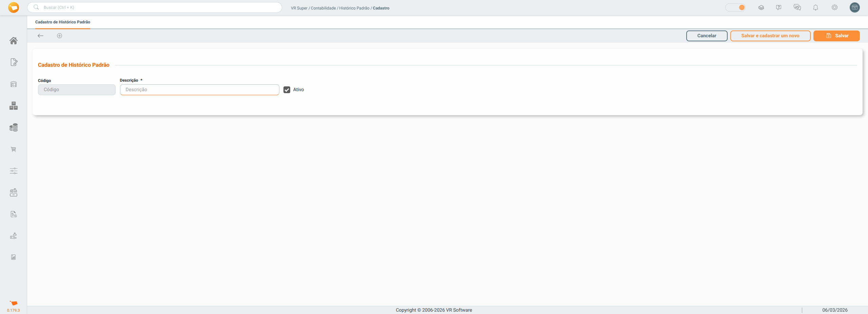Go to the Home icon in sidebar
Image resolution: width=868 pixels, height=314 pixels.
point(14,41)
